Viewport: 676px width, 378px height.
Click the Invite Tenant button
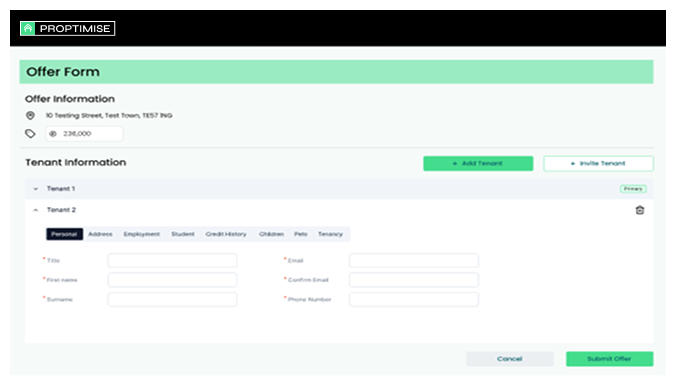point(598,163)
